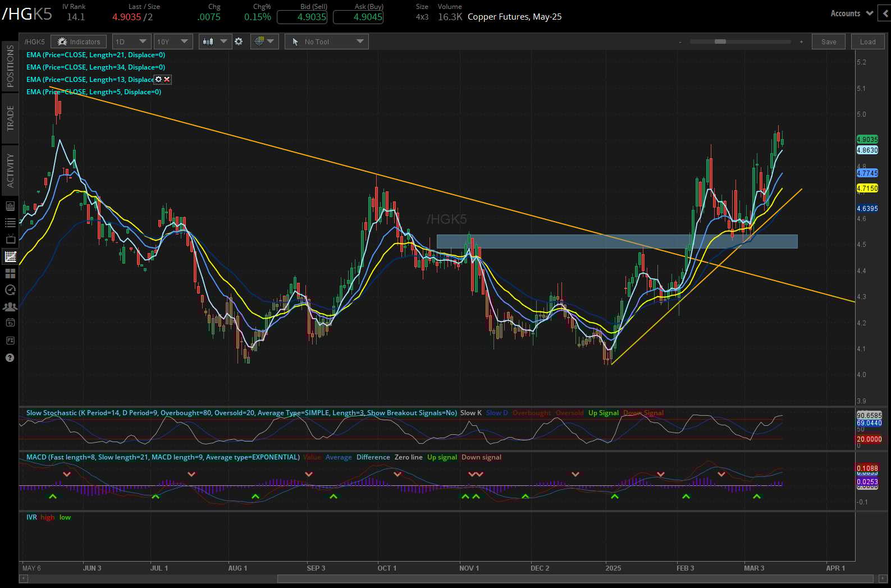This screenshot has width=891, height=588.
Task: Click the Slow K legend label
Action: pyautogui.click(x=471, y=413)
